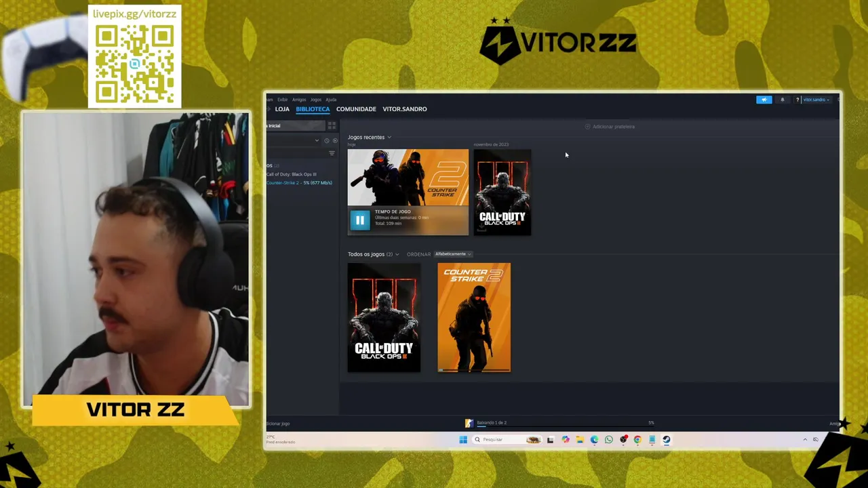Image resolution: width=868 pixels, height=488 pixels.
Task: Open the Exibir menu
Action: click(x=282, y=100)
